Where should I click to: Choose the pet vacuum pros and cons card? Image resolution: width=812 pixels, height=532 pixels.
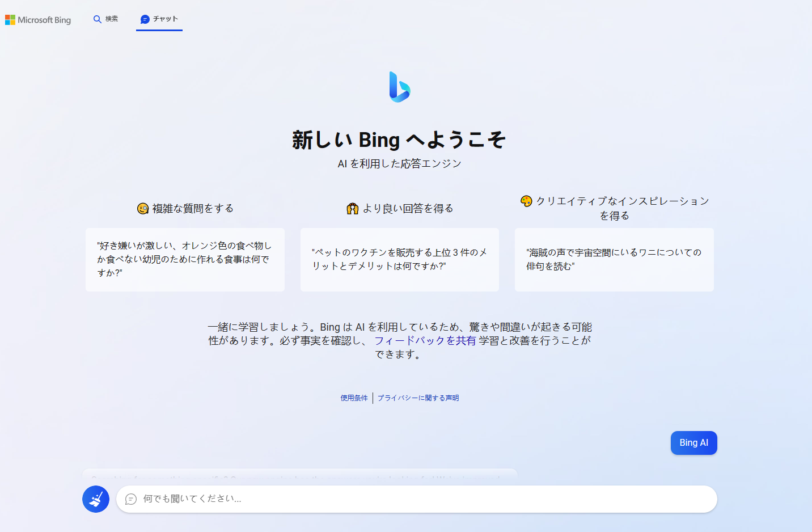click(399, 260)
